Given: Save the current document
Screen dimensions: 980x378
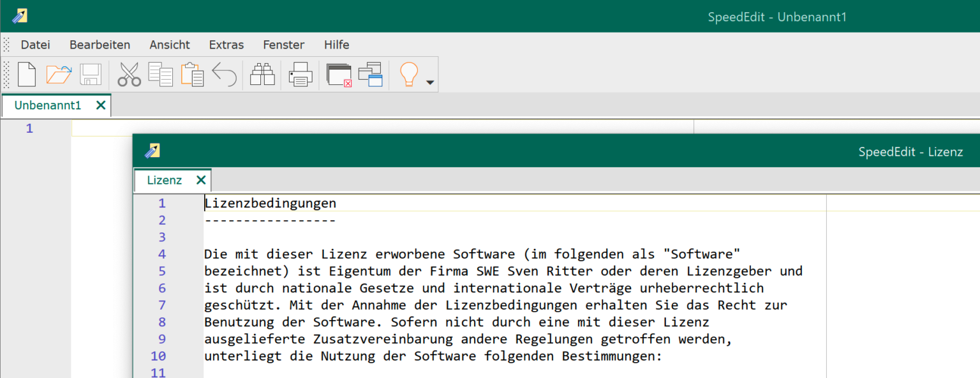Looking at the screenshot, I should pos(91,74).
